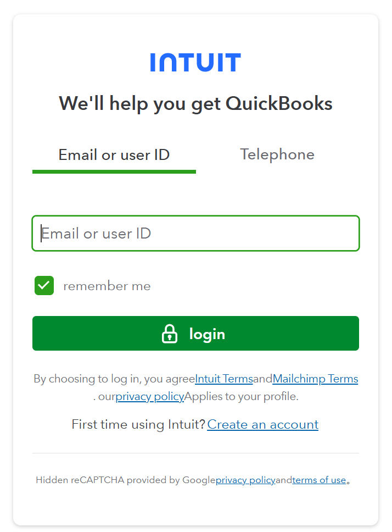Image resolution: width=392 pixels, height=532 pixels.
Task: Click the privacy policy link after 'our'
Action: pyautogui.click(x=149, y=396)
